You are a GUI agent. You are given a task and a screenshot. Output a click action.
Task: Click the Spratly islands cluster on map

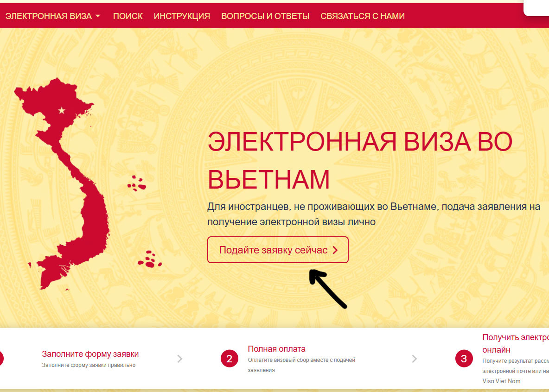(150, 259)
